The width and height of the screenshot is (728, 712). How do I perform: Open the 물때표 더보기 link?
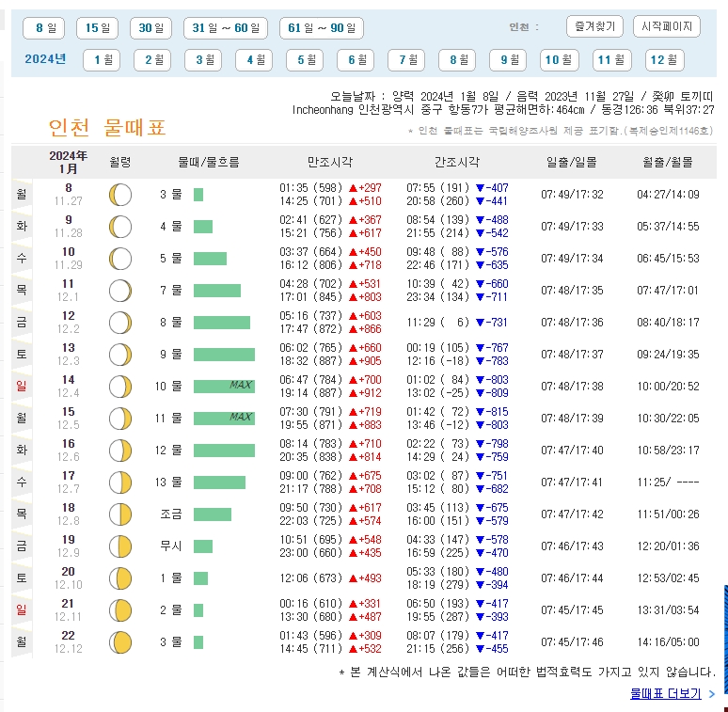click(666, 693)
